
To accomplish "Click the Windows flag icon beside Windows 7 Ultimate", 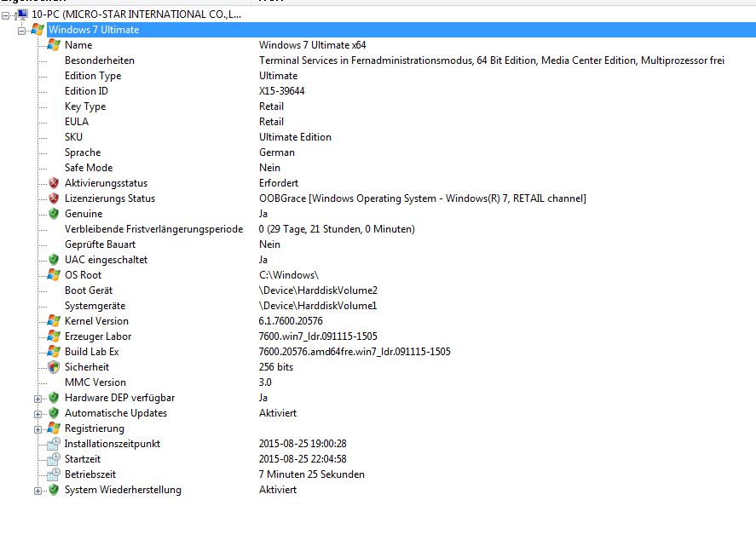I will pos(38,30).
